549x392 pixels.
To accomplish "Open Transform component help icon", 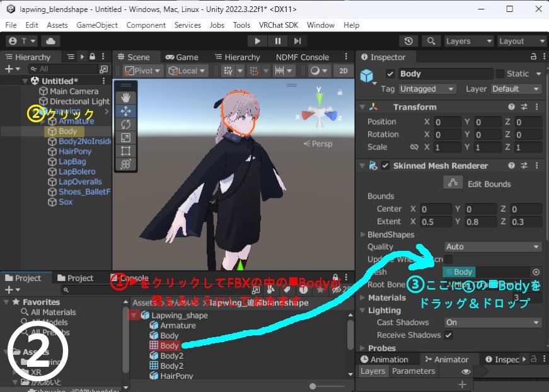I will click(x=512, y=107).
